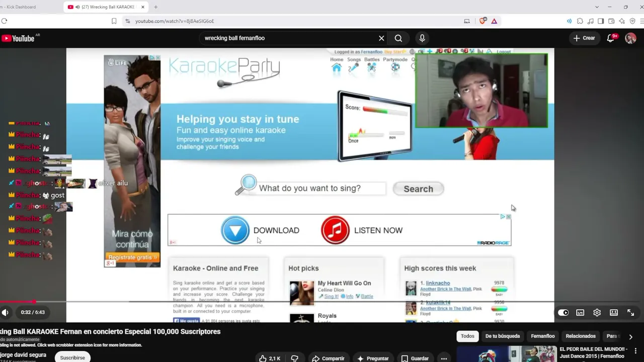Open the YouTube account avatar menu
The width and height of the screenshot is (644, 362).
tap(630, 38)
